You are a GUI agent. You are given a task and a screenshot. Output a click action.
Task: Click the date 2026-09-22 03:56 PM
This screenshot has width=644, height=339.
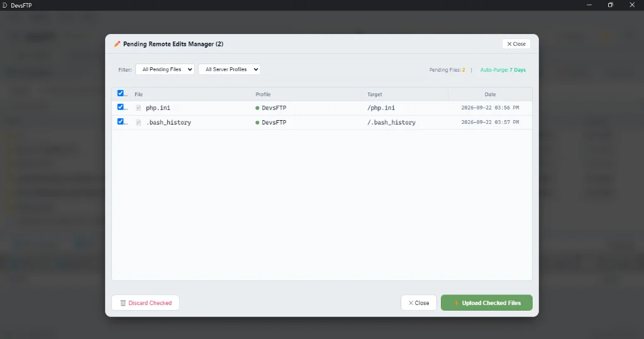490,108
